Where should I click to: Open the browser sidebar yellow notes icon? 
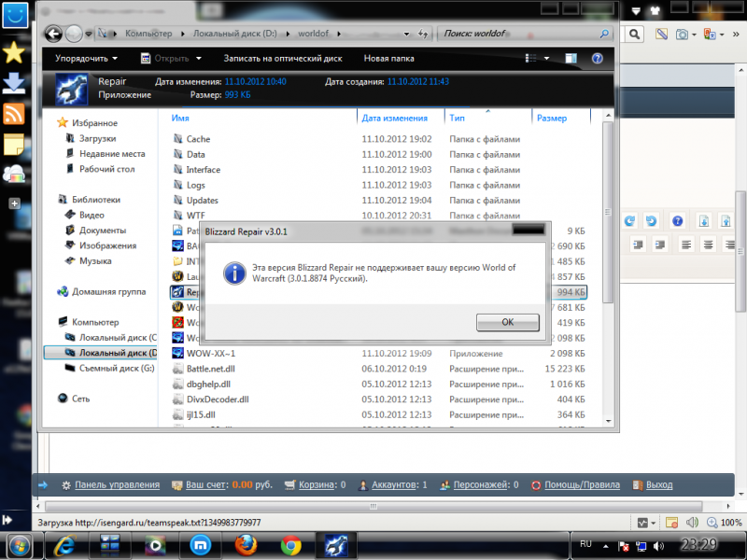[14, 145]
